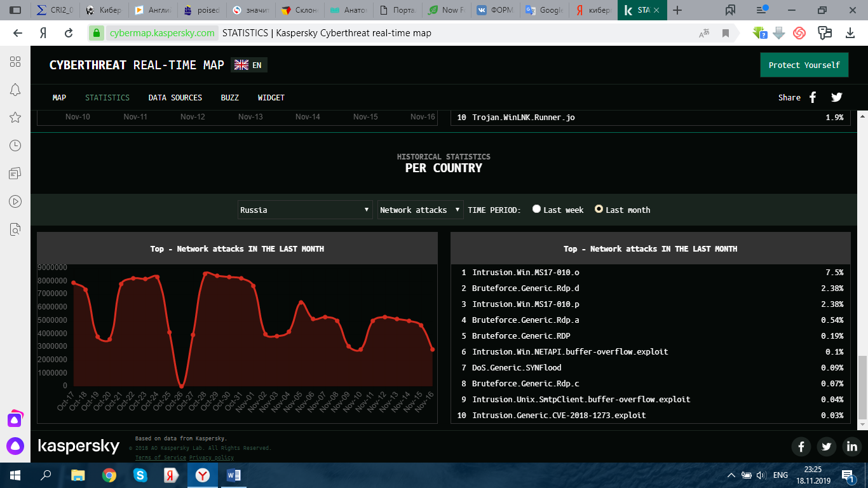This screenshot has height=488, width=868.
Task: Open favorites star in sidebar
Action: point(15,118)
